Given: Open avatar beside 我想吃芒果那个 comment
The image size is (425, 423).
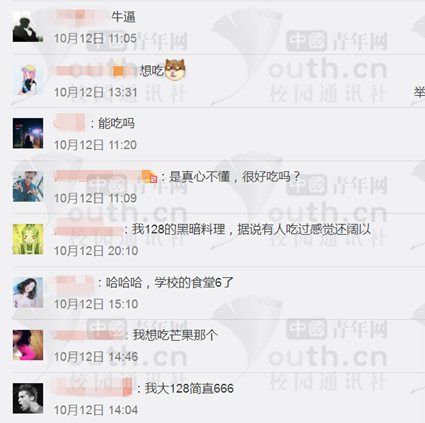Looking at the screenshot, I should click(28, 345).
